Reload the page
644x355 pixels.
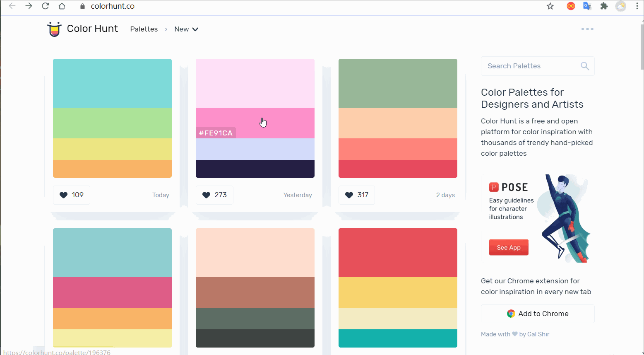coord(46,6)
